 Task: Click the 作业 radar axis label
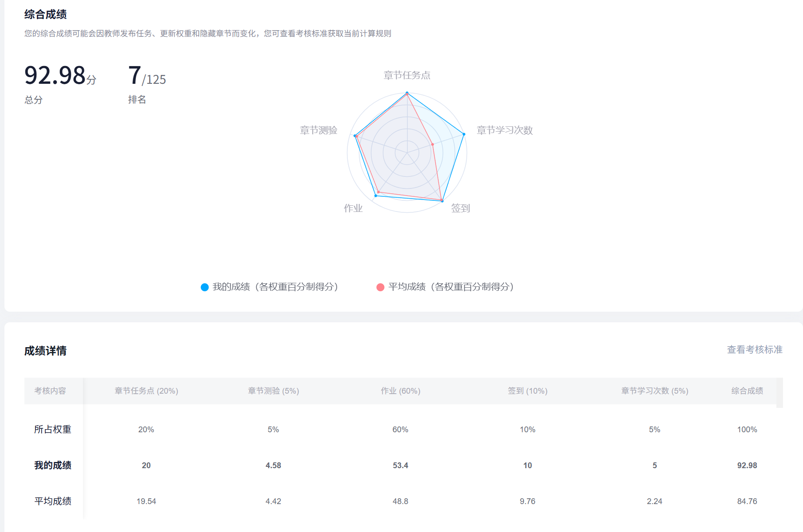(x=353, y=208)
